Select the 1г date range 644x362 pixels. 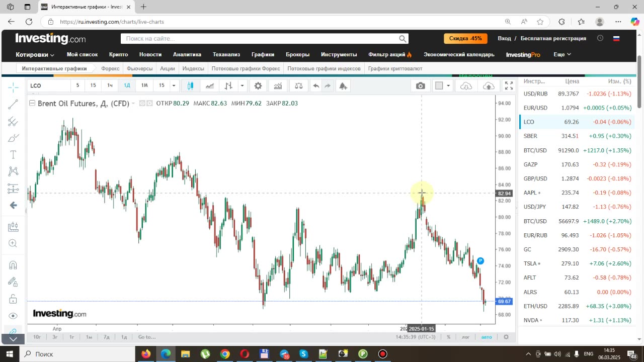point(72,337)
